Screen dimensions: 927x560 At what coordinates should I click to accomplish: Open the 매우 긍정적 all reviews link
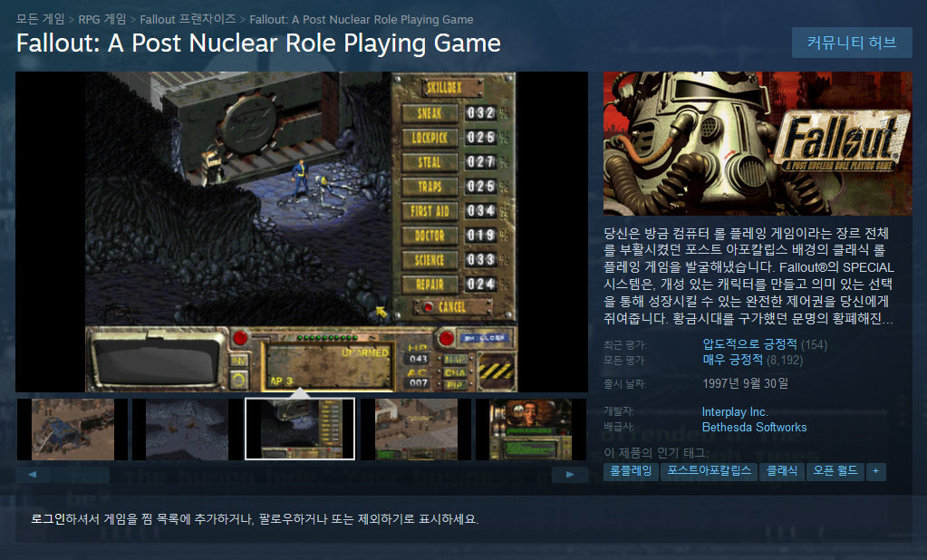[731, 360]
